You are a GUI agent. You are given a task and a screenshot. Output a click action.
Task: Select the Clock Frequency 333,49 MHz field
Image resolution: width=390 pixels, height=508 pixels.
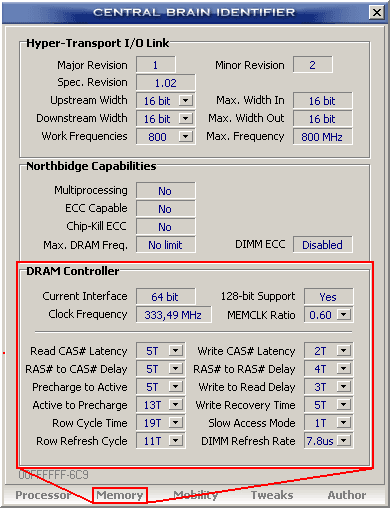[x=174, y=314]
